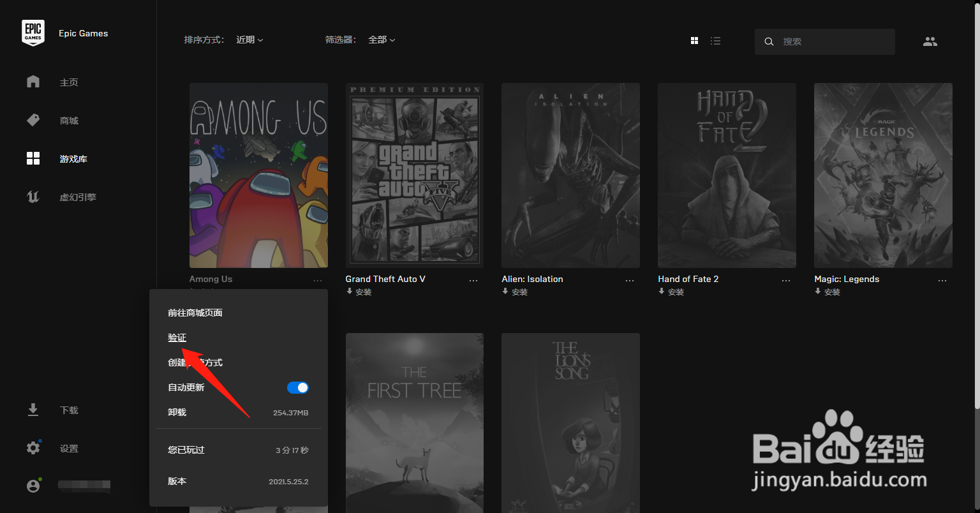Expand the 筛选器 全部 filter dropdown

point(382,40)
